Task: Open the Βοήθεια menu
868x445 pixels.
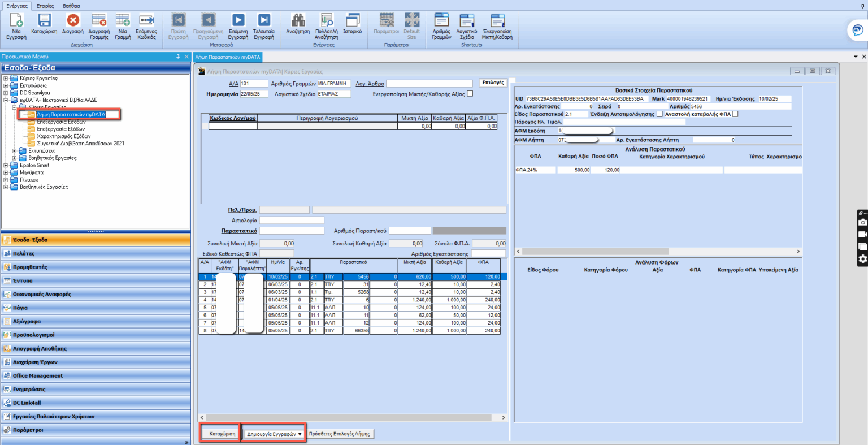Action: 71,6
